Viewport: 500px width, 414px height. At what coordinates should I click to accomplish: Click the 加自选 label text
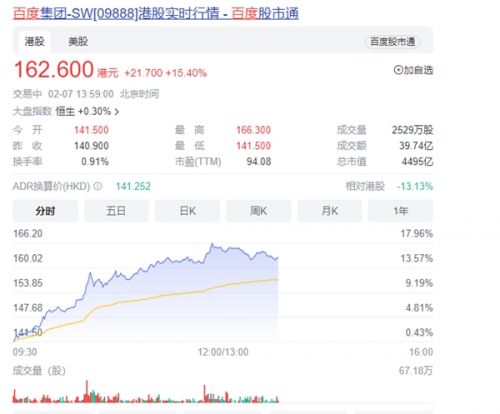[x=418, y=70]
